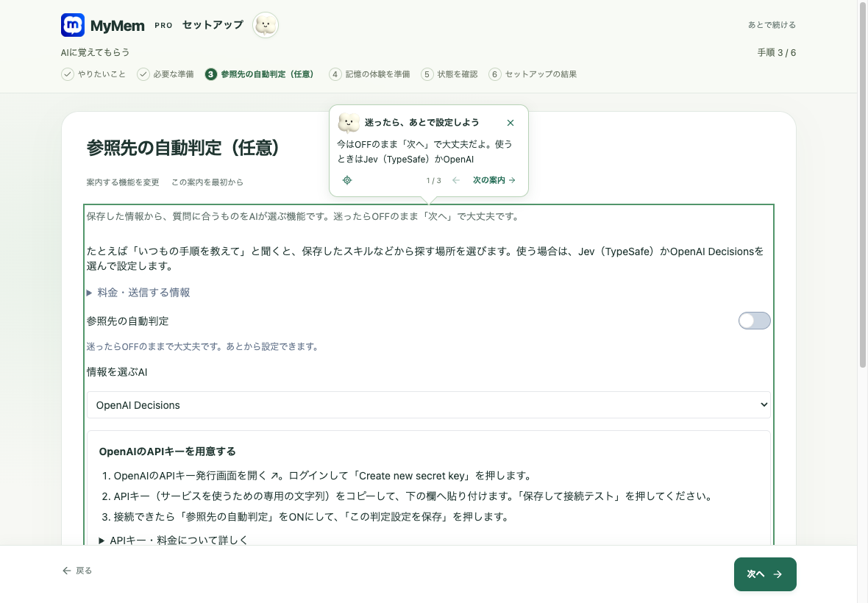Click the 次へ button

coord(765,574)
